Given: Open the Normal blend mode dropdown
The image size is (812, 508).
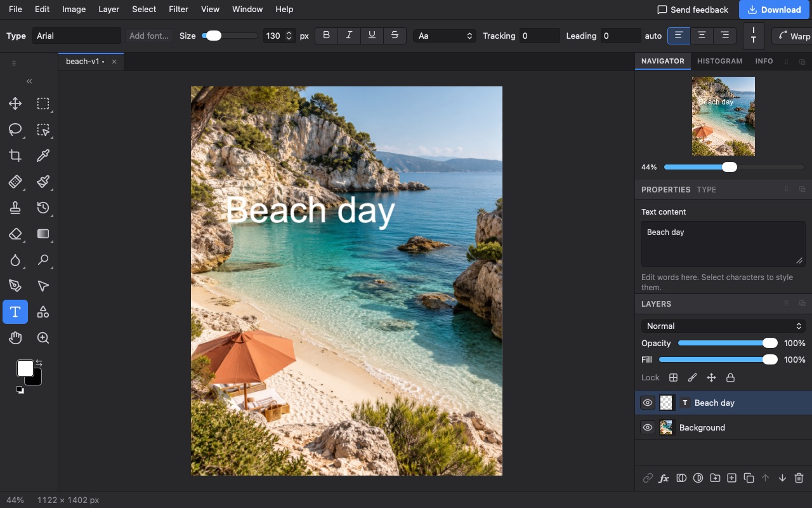Looking at the screenshot, I should pos(723,326).
